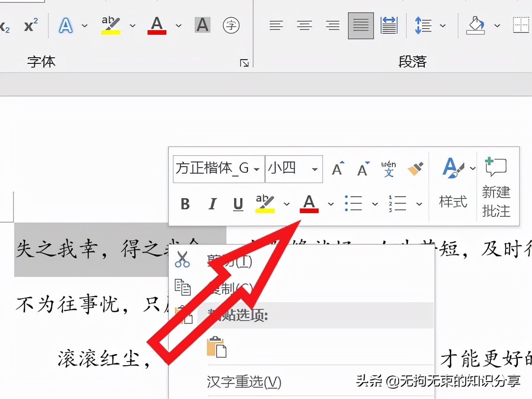Click the Format Painter on the mini toolbar
Viewport: 532px width, 399px height.
(x=415, y=168)
